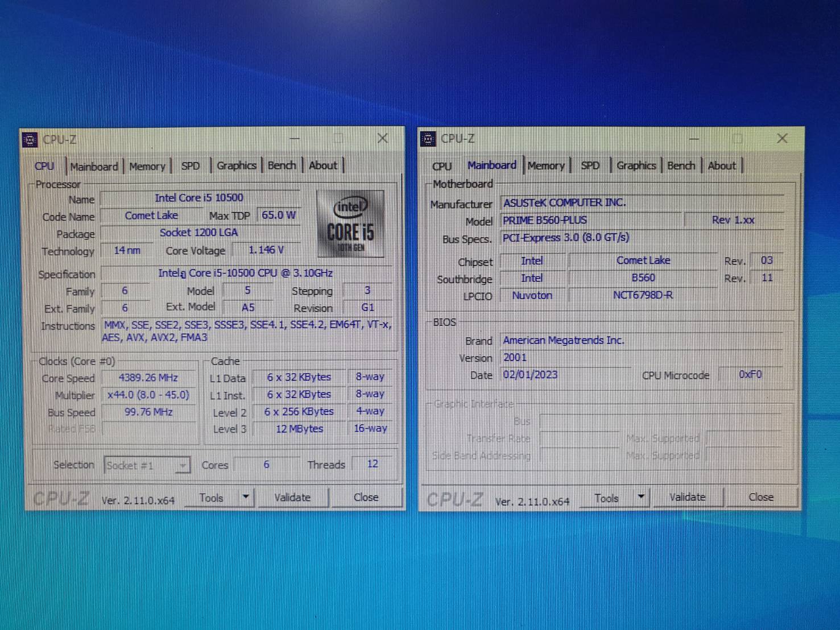Click the 'Intel Core i5-10500 CPU @ 3.10GHz' specification

point(246,273)
